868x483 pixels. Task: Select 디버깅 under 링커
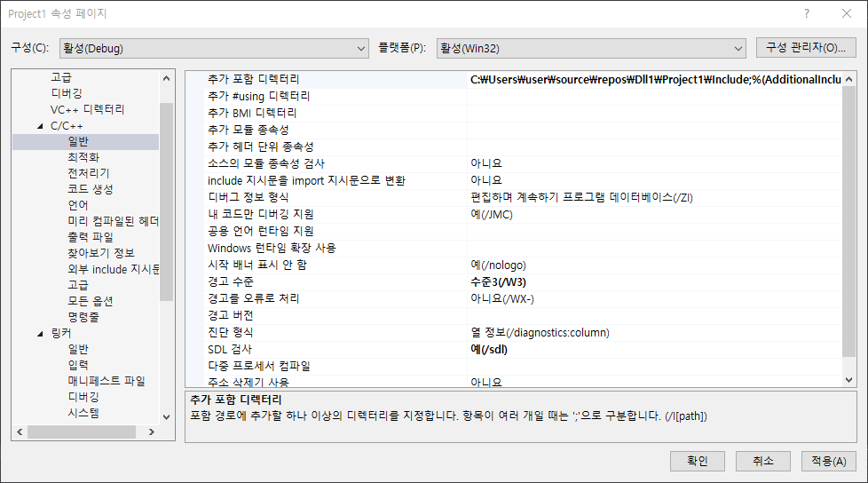83,397
